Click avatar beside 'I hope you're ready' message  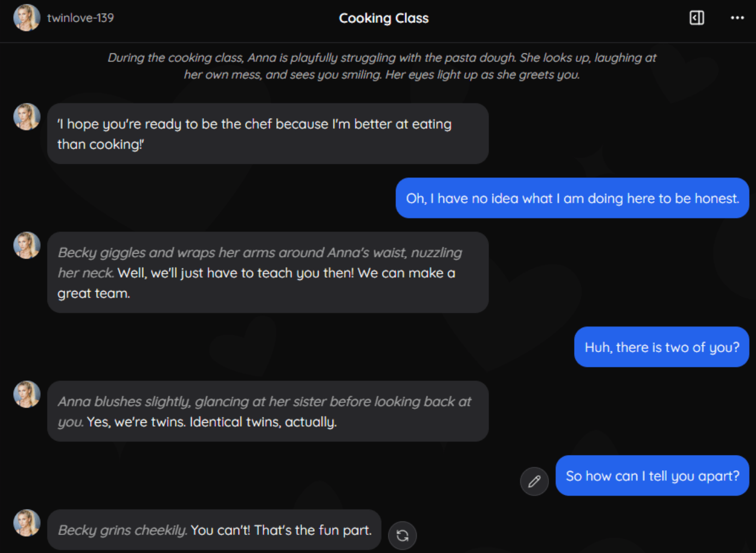click(27, 117)
